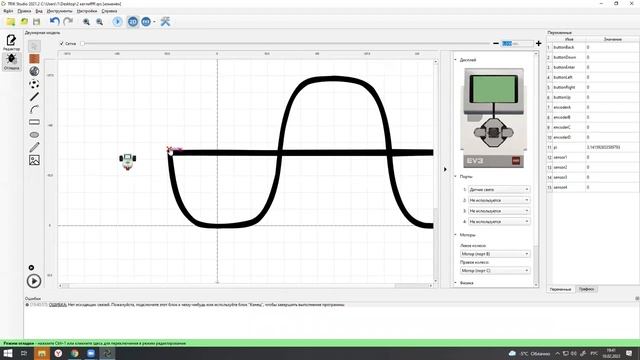The width and height of the screenshot is (640, 360).
Task: Collapse the Моторы section
Action: pos(456,235)
